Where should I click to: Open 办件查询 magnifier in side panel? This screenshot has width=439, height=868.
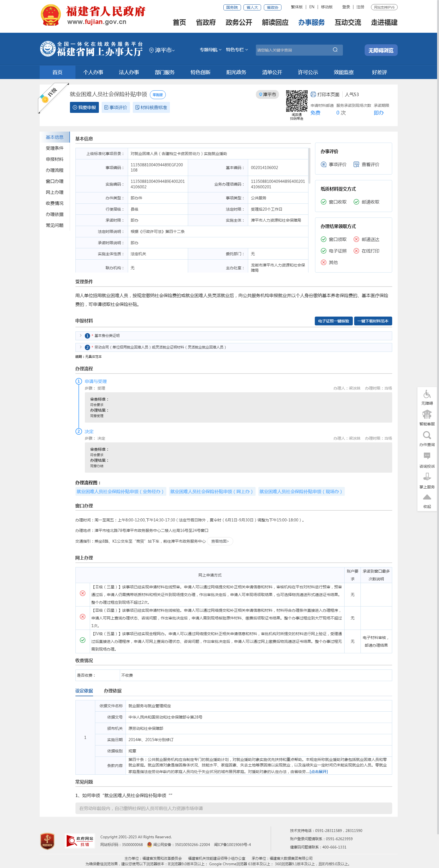pos(427,435)
